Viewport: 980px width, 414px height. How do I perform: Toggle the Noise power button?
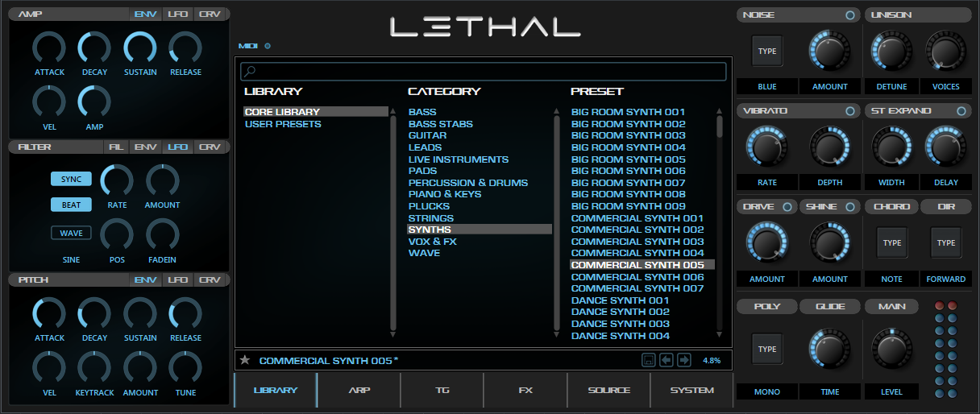pos(849,15)
